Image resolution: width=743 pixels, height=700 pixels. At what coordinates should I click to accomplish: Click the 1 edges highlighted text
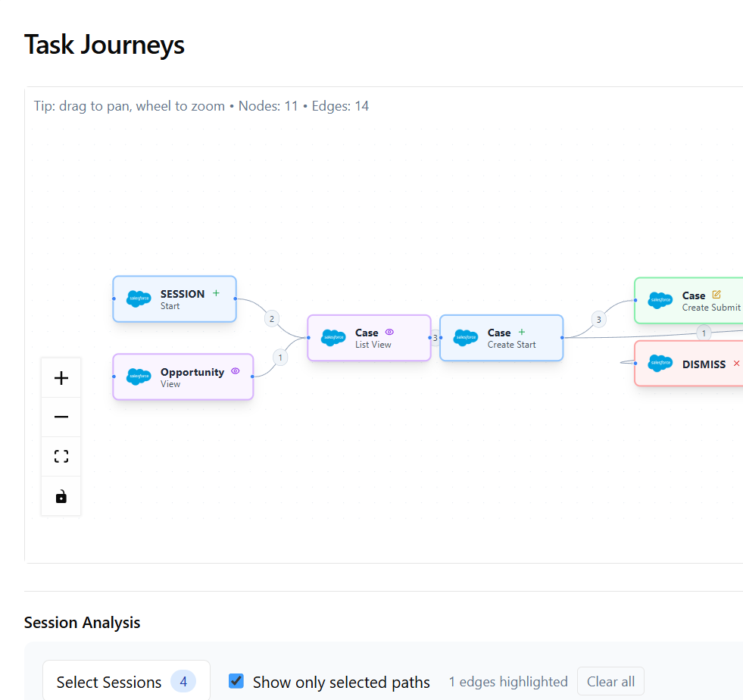pyautogui.click(x=508, y=681)
